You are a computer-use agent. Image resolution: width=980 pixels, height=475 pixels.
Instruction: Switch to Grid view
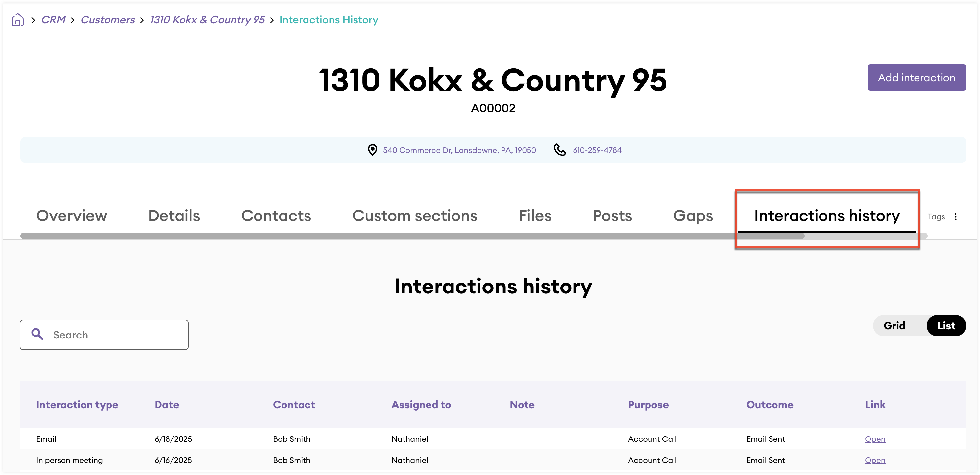894,325
